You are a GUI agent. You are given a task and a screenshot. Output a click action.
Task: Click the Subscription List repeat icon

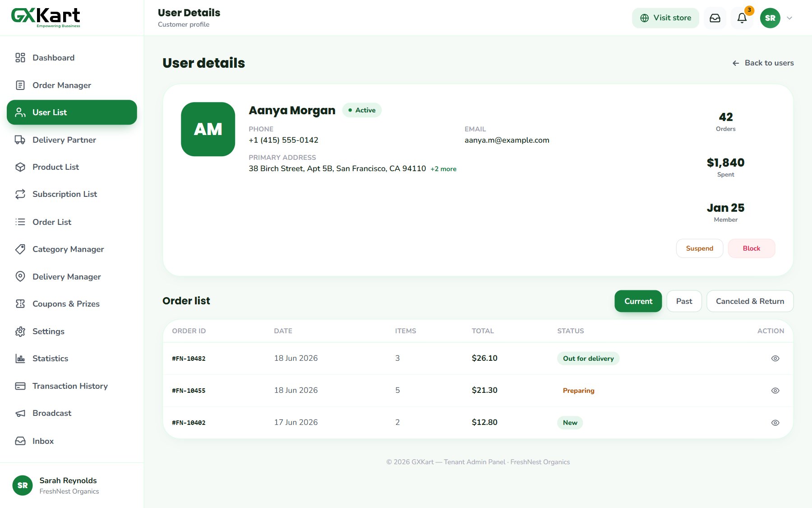point(20,194)
